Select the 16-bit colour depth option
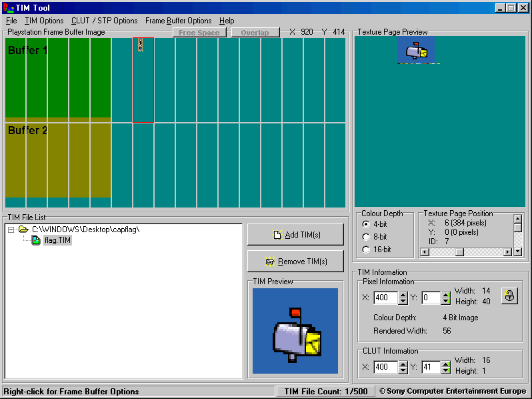This screenshot has width=532, height=399. pos(365,250)
